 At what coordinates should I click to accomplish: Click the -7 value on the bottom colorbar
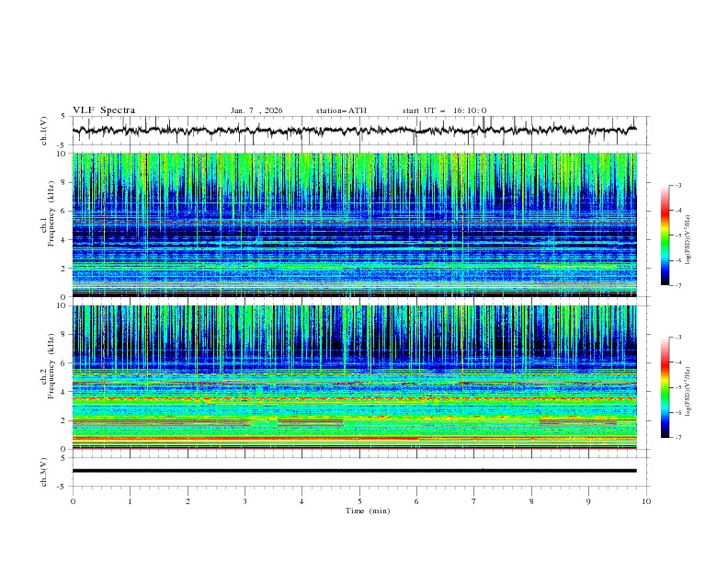[680, 438]
